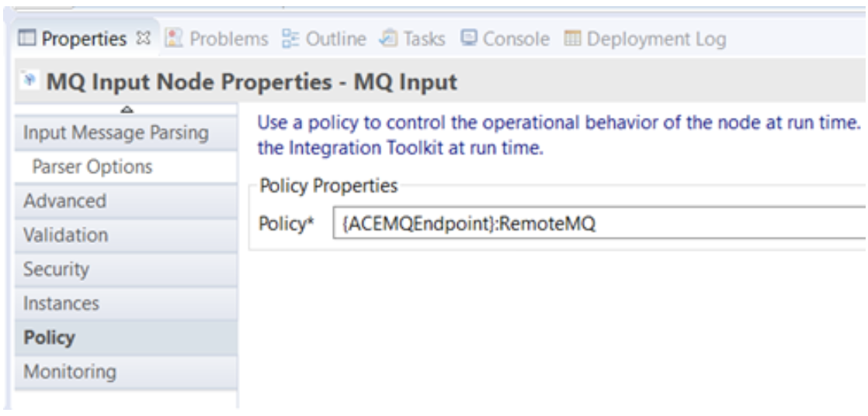Click the policy description text

coord(558,135)
